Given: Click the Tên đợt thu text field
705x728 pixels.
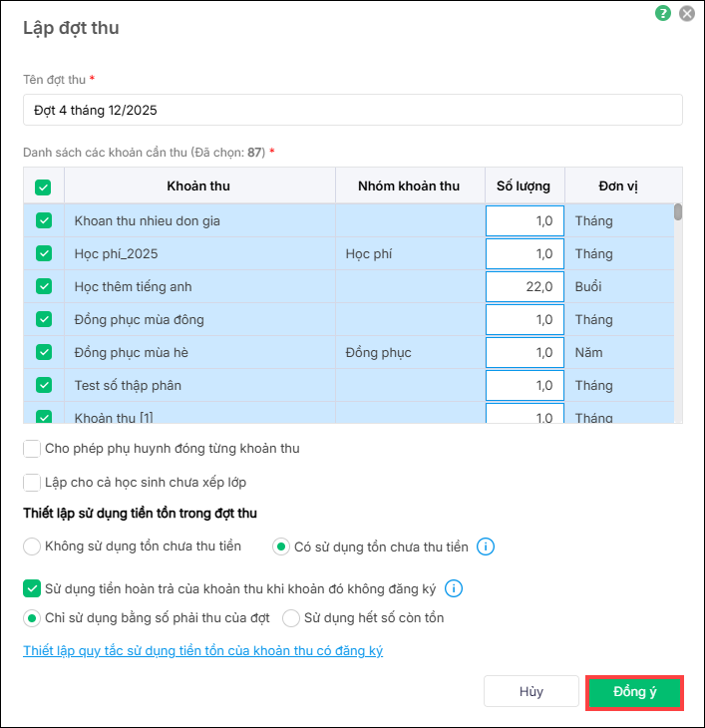Looking at the screenshot, I should click(352, 110).
